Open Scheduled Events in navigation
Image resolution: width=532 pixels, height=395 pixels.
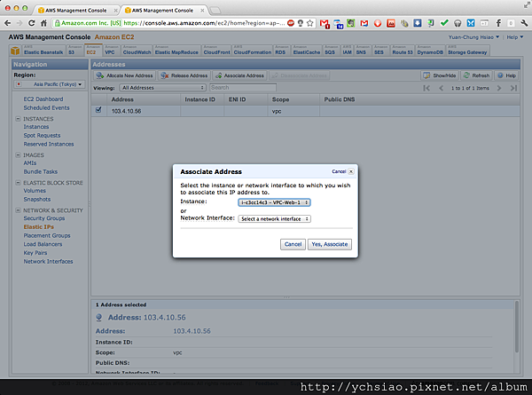(x=46, y=107)
